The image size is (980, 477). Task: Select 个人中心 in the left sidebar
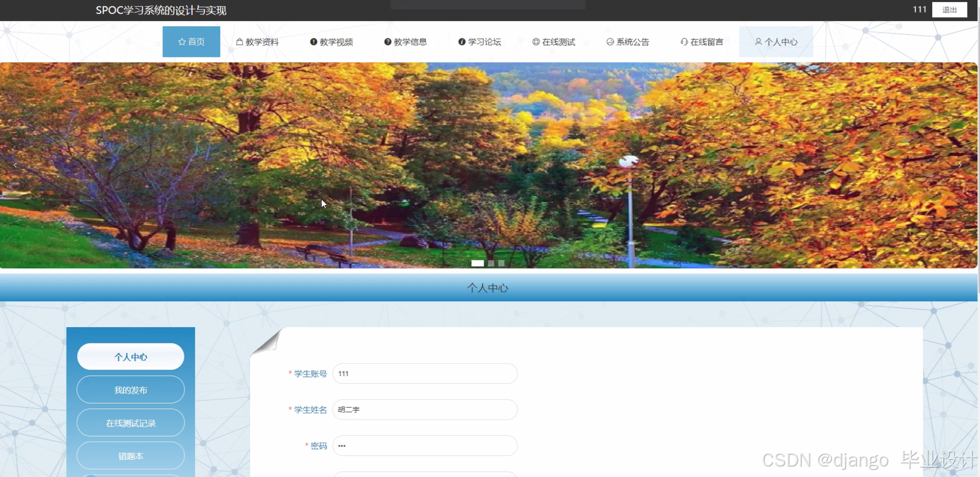tap(130, 357)
